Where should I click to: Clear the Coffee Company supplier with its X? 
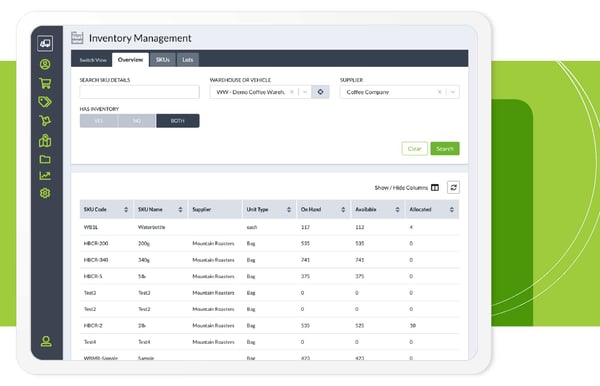tap(439, 92)
